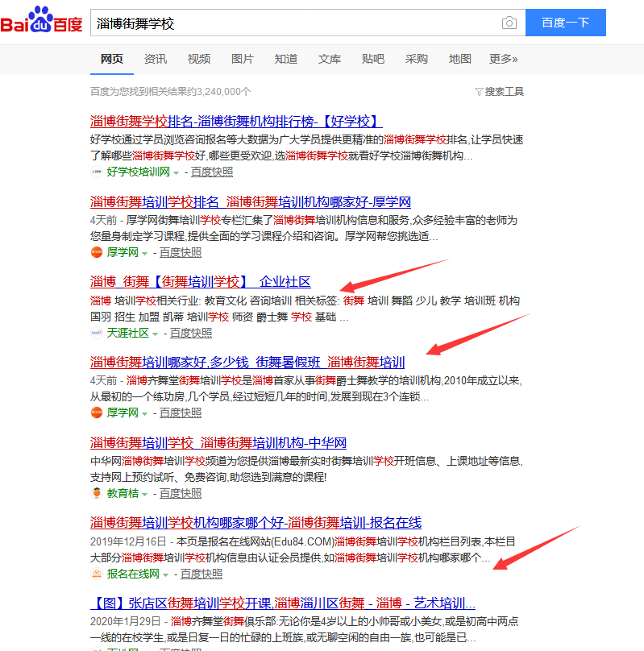Open result 淄博街舞学校排名-淄博街舞机构排行榜
Screen dimensions: 644x651
[x=236, y=122]
